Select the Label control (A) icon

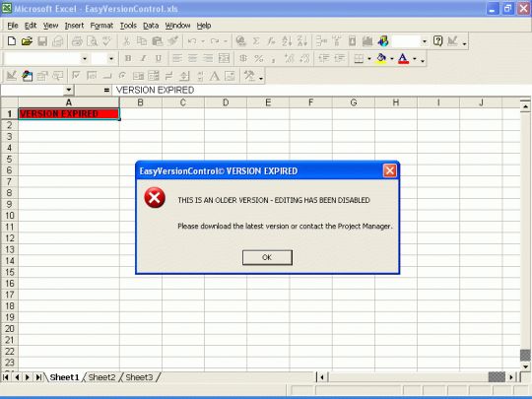[x=215, y=76]
